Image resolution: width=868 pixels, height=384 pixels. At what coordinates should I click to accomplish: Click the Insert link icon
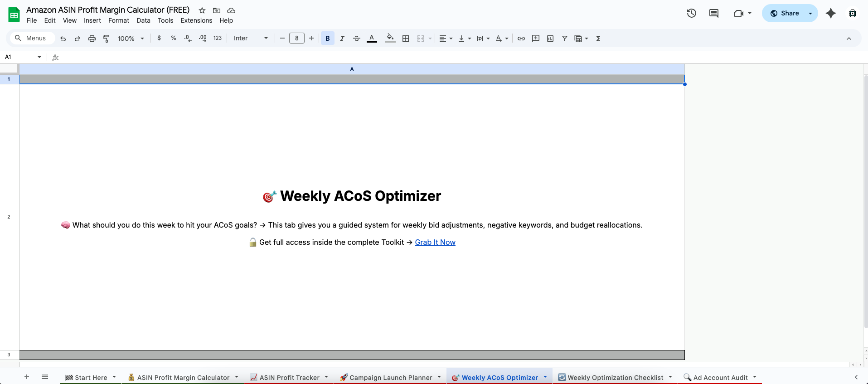521,39
